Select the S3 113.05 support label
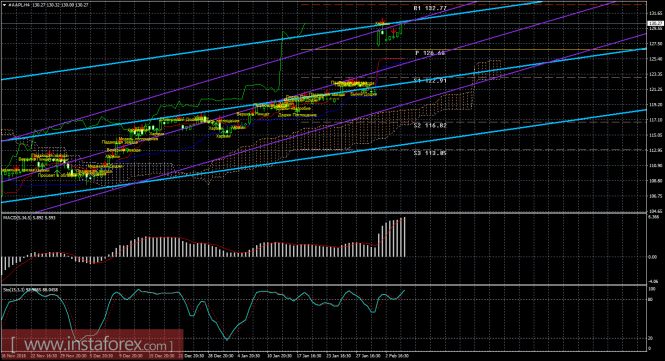Screen dimensions: 665x361 (x=430, y=153)
